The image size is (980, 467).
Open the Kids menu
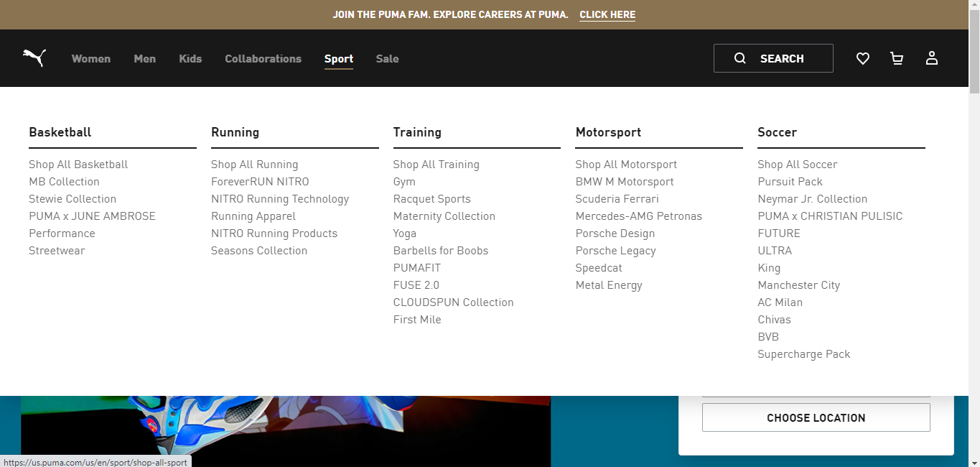(190, 59)
